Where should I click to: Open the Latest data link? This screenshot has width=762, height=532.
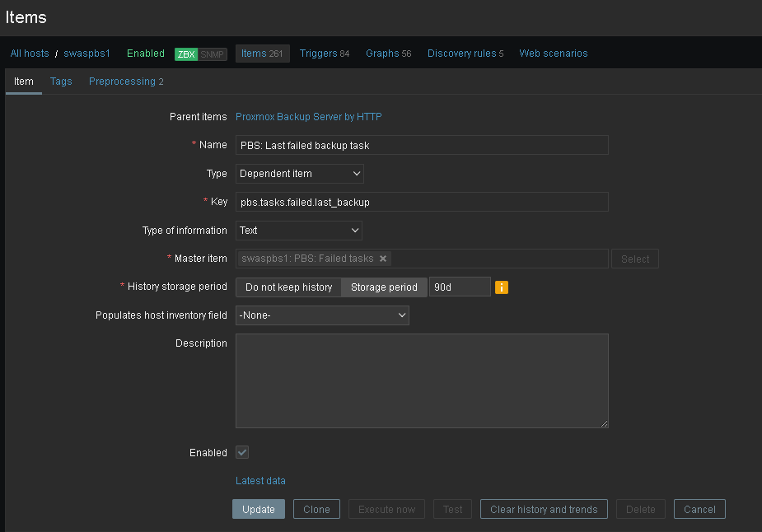260,481
